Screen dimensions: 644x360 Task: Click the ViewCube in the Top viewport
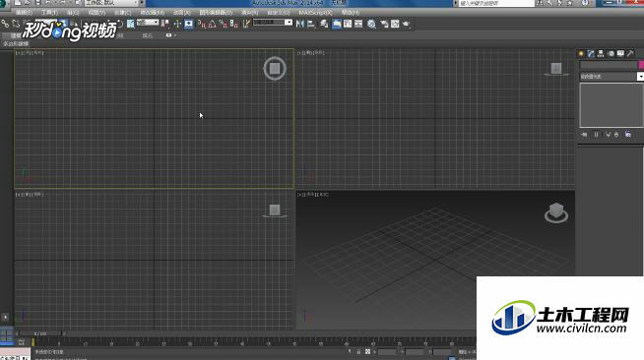click(275, 69)
